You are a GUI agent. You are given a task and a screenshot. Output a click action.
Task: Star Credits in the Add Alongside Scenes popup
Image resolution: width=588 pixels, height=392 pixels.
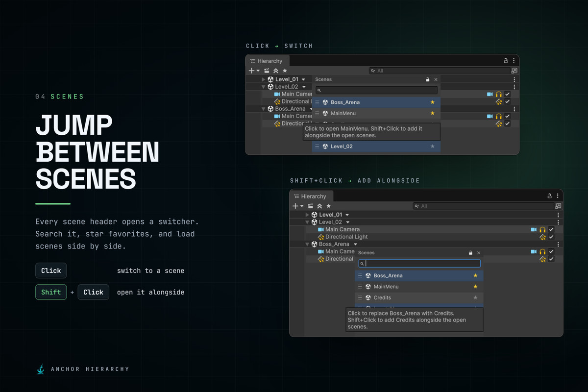(475, 298)
